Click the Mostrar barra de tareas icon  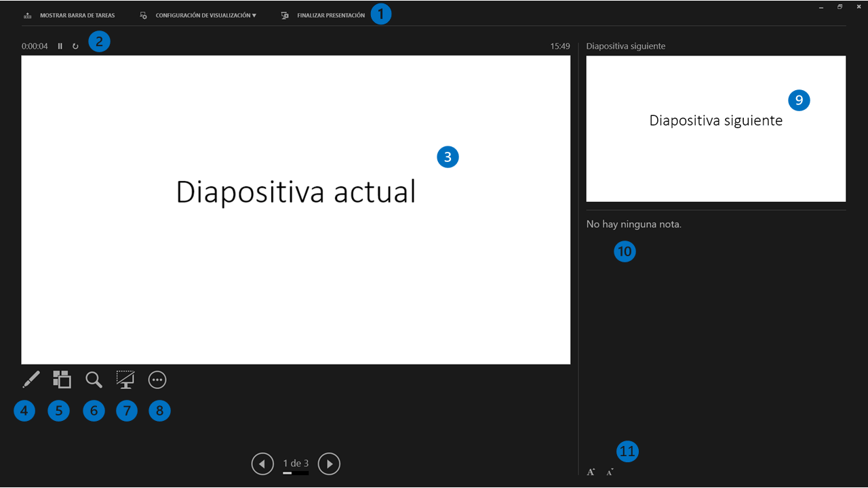(x=28, y=15)
